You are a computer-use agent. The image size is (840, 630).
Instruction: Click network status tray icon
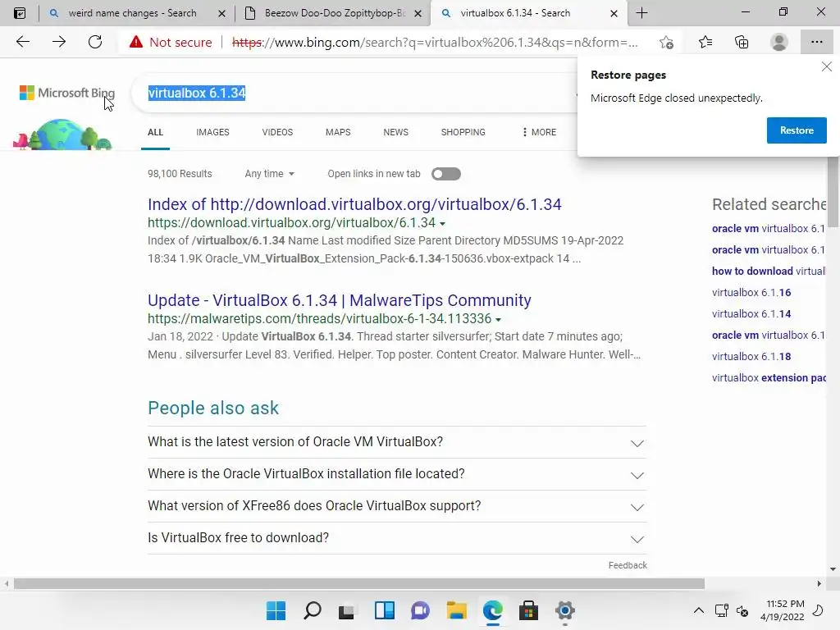pyautogui.click(x=722, y=610)
